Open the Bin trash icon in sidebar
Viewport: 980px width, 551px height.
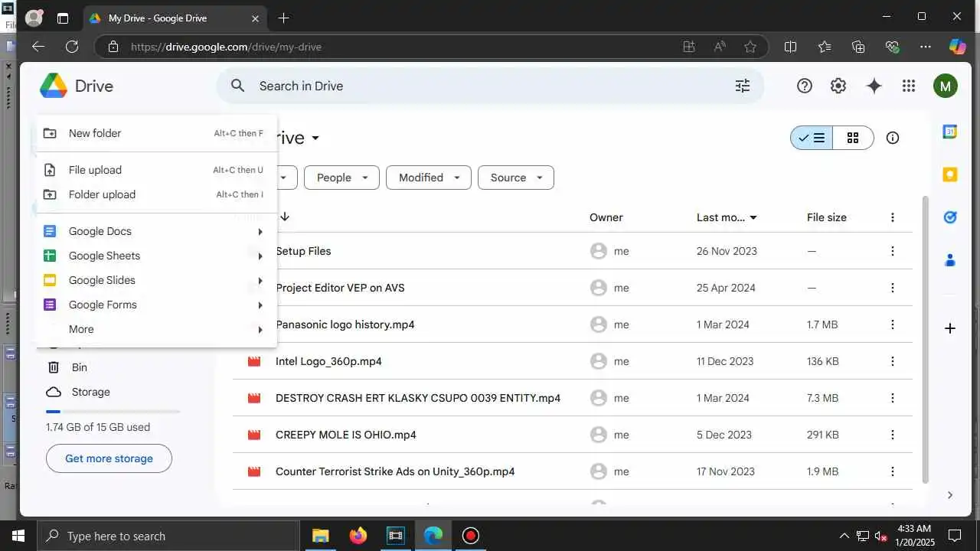(54, 367)
